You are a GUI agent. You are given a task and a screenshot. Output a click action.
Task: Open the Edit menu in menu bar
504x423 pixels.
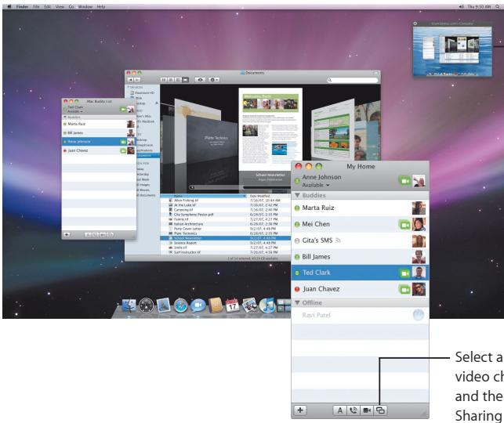point(48,6)
